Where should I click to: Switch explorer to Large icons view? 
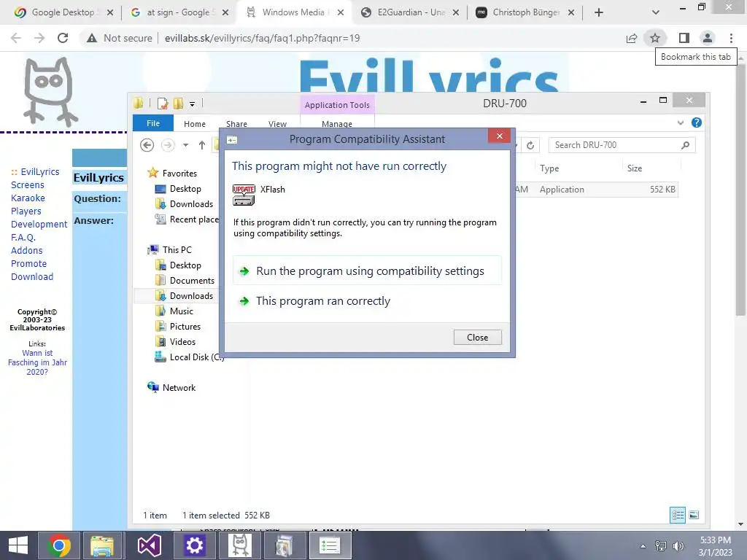[694, 516]
